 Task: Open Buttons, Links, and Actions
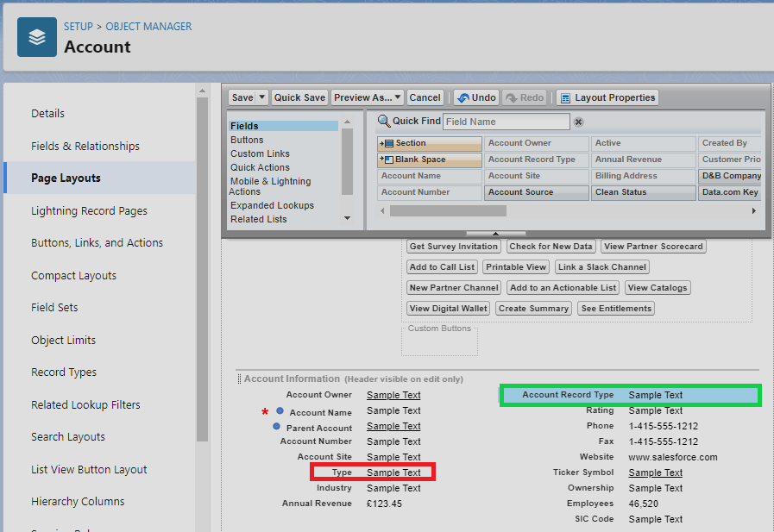(x=98, y=243)
